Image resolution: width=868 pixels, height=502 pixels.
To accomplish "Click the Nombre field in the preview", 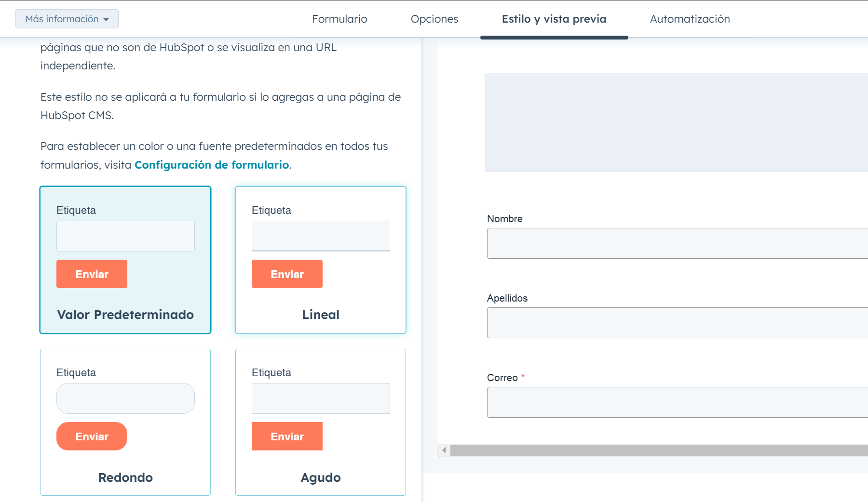I will coord(675,243).
